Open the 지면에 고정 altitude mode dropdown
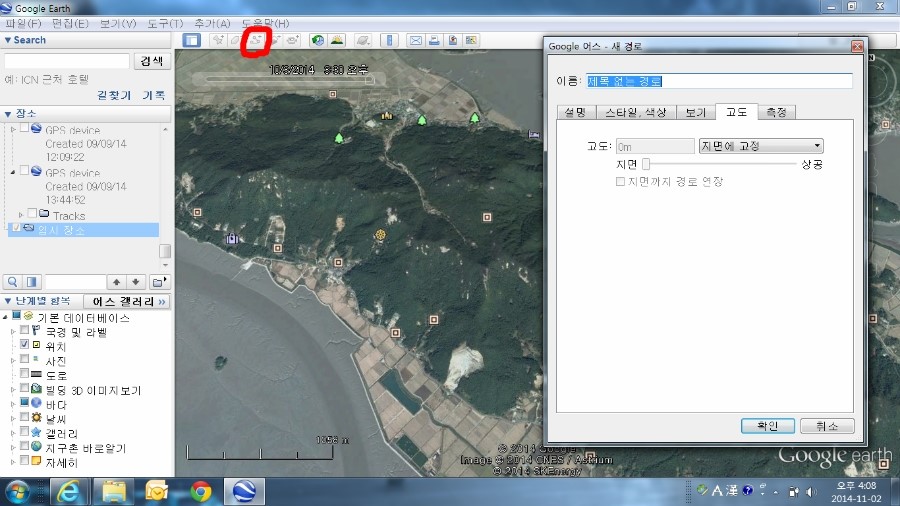 click(761, 146)
